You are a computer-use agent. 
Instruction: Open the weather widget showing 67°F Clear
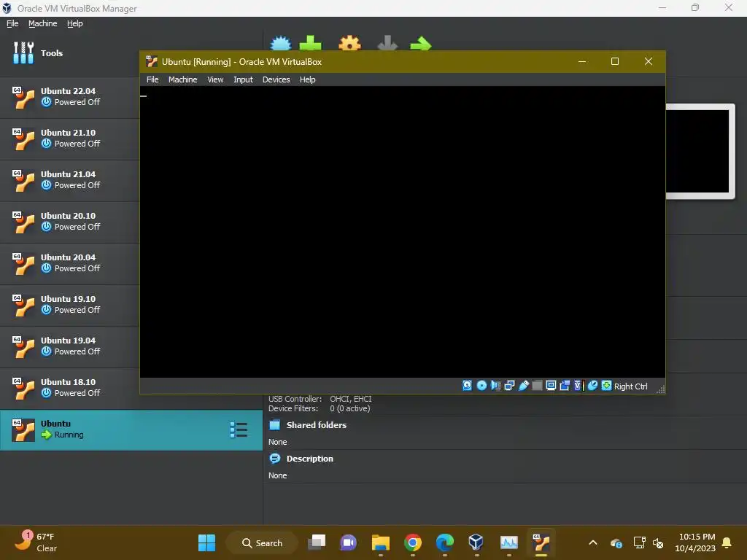click(36, 542)
